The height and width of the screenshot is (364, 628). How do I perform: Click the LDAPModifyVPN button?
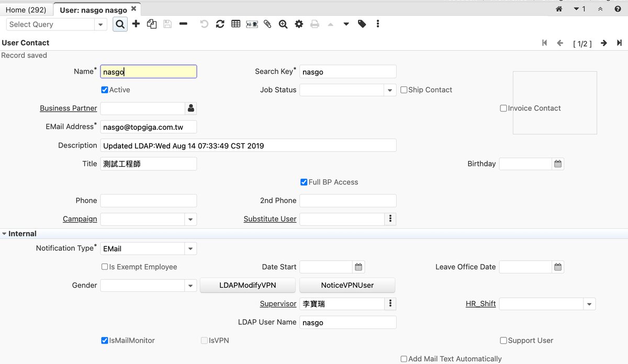coord(248,285)
